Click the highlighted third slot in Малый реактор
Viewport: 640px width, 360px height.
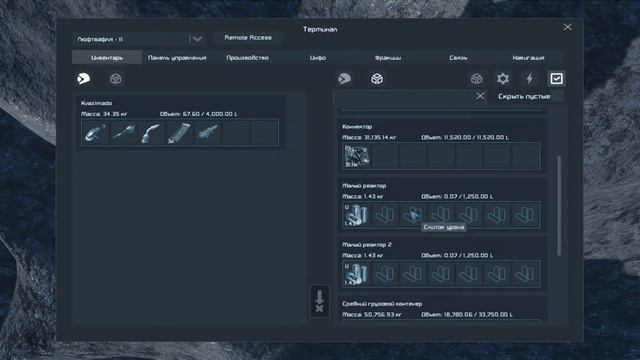pyautogui.click(x=413, y=215)
